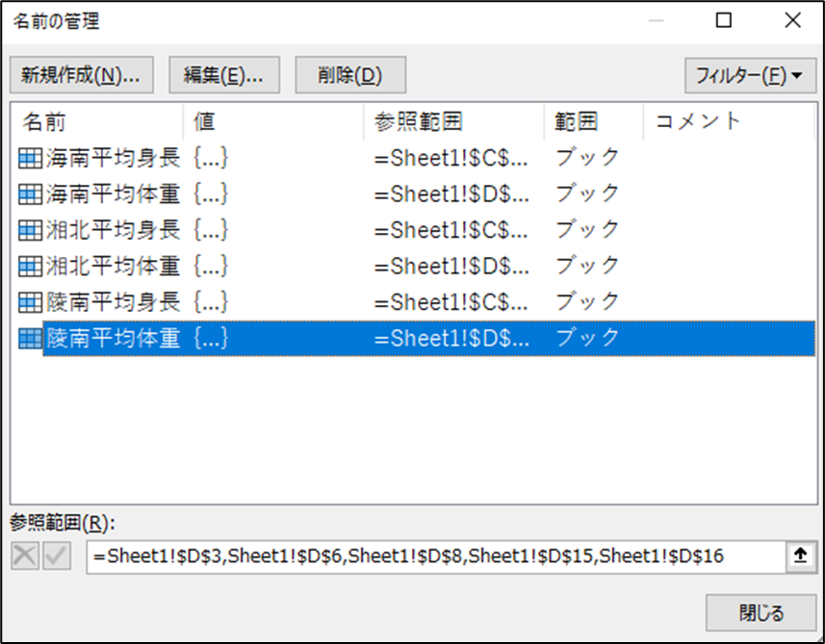Image resolution: width=825 pixels, height=644 pixels.
Task: Click the 範囲 column header
Action: pos(594,121)
